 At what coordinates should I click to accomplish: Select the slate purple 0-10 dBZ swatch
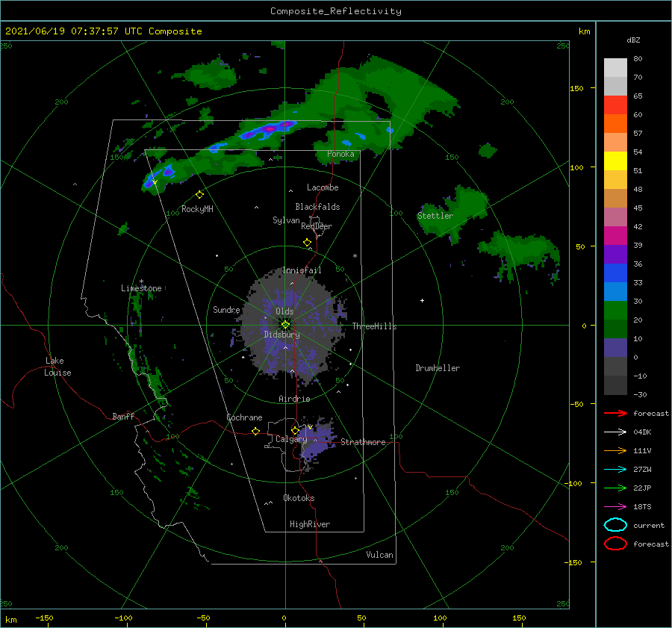(615, 348)
